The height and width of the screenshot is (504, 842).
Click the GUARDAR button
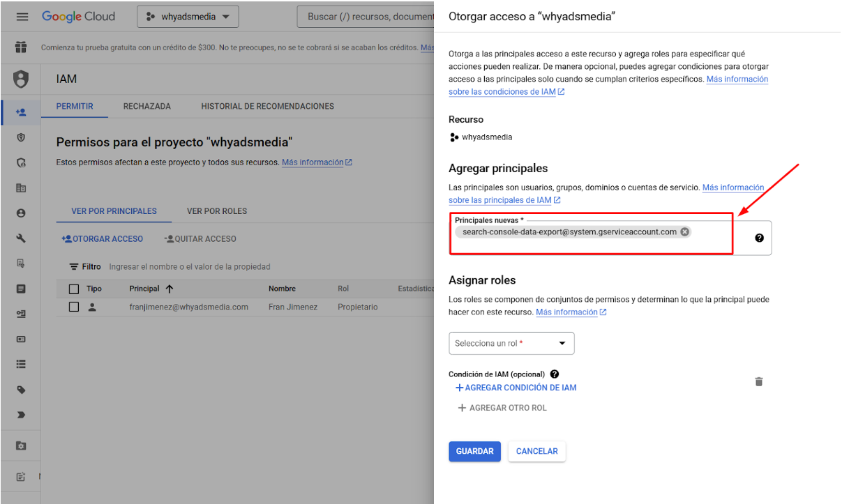pos(474,451)
